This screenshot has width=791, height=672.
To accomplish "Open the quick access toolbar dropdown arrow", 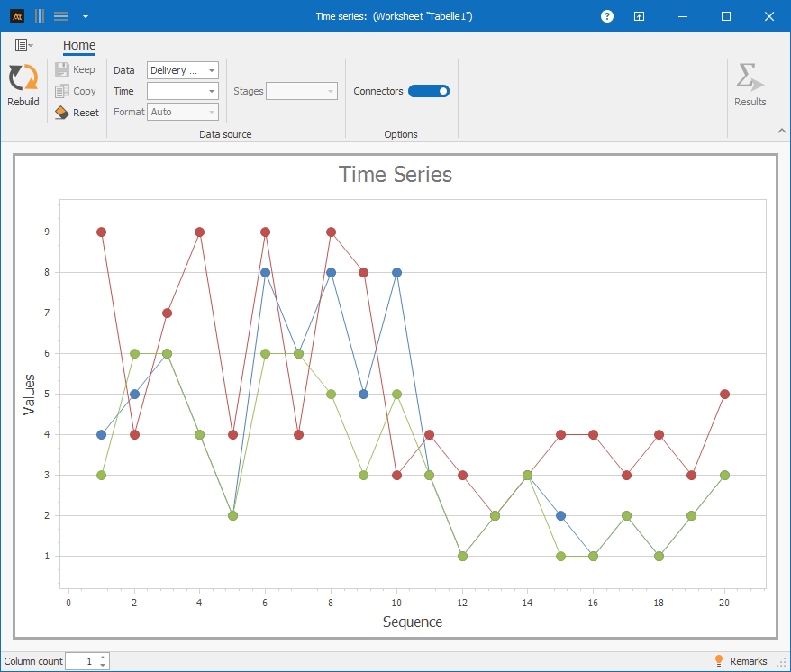I will coord(85,16).
